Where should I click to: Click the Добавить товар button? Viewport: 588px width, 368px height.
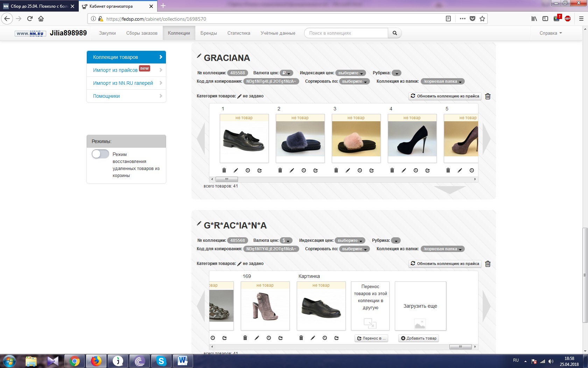(x=419, y=338)
